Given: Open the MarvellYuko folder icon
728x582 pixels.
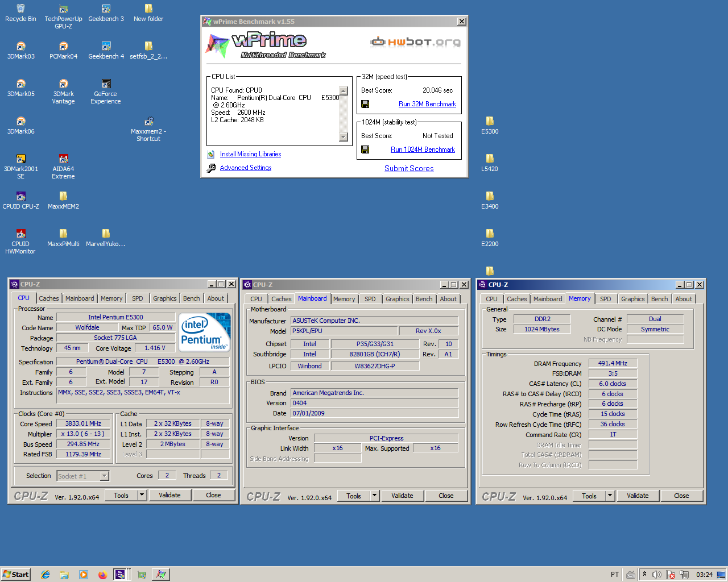Looking at the screenshot, I should [106, 238].
